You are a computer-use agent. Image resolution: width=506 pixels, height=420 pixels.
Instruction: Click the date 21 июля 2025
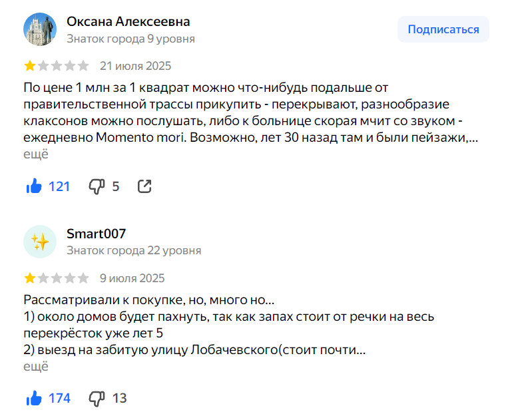(x=135, y=66)
